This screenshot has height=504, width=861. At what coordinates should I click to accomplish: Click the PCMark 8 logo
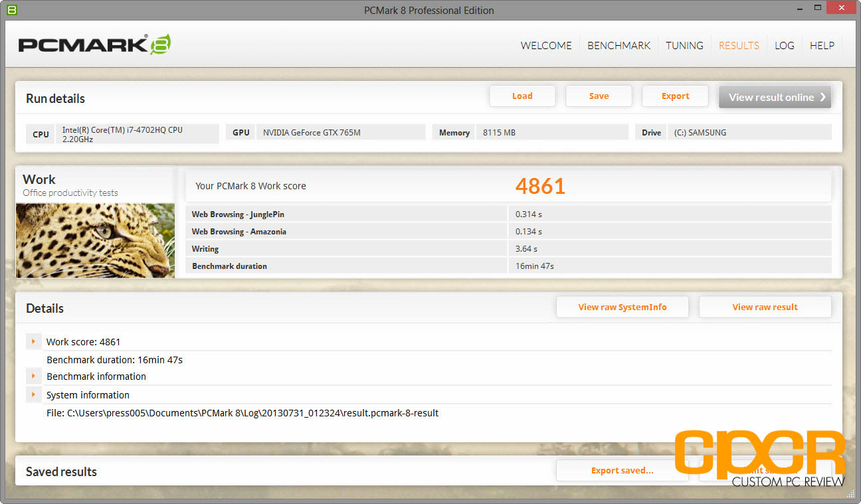tap(95, 44)
